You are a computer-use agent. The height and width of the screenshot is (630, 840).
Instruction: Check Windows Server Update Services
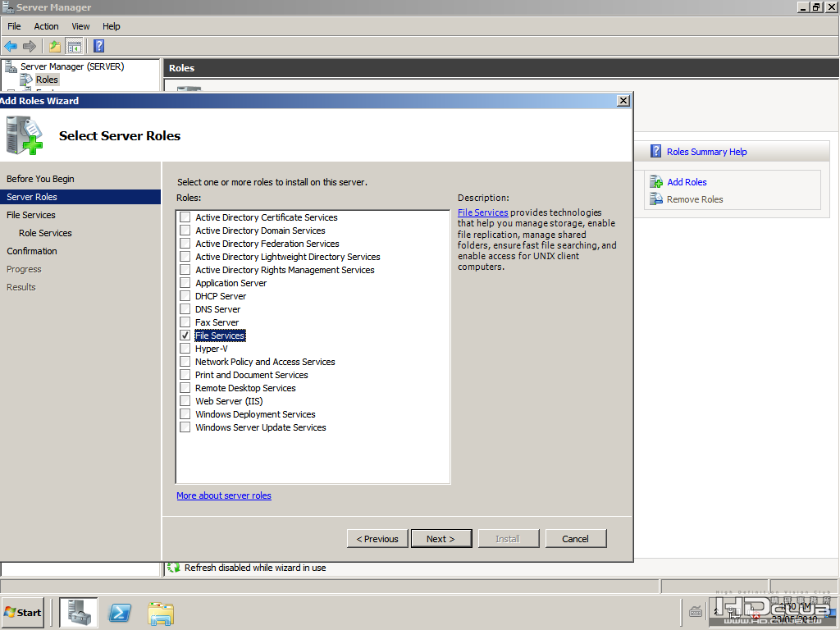pyautogui.click(x=185, y=427)
